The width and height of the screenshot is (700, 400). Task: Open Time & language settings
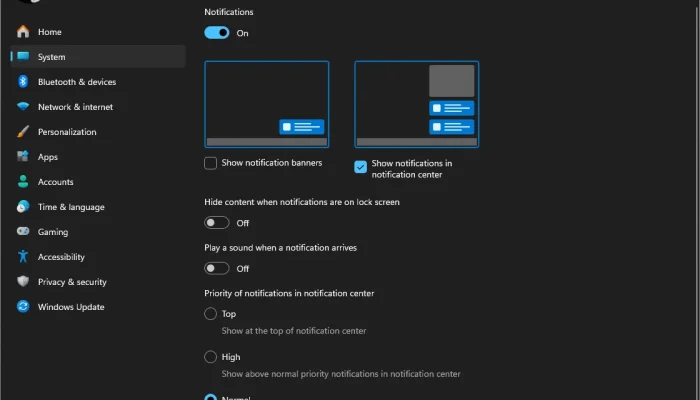pyautogui.click(x=98, y=207)
